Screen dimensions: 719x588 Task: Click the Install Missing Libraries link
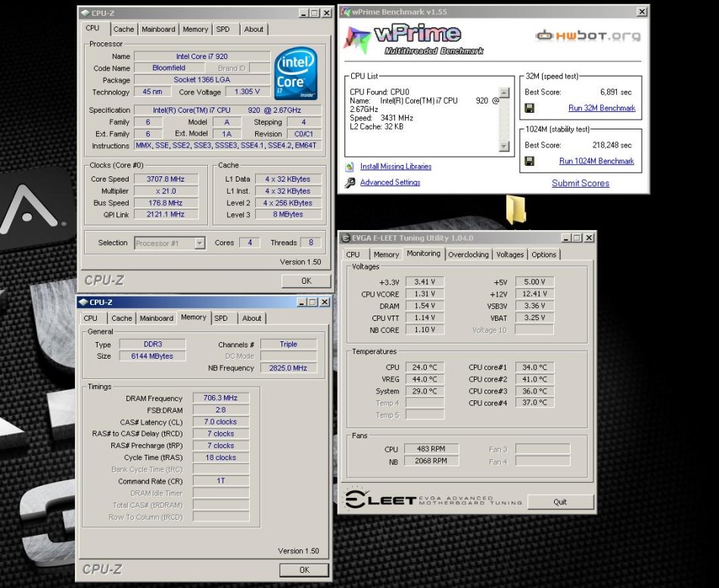click(396, 166)
